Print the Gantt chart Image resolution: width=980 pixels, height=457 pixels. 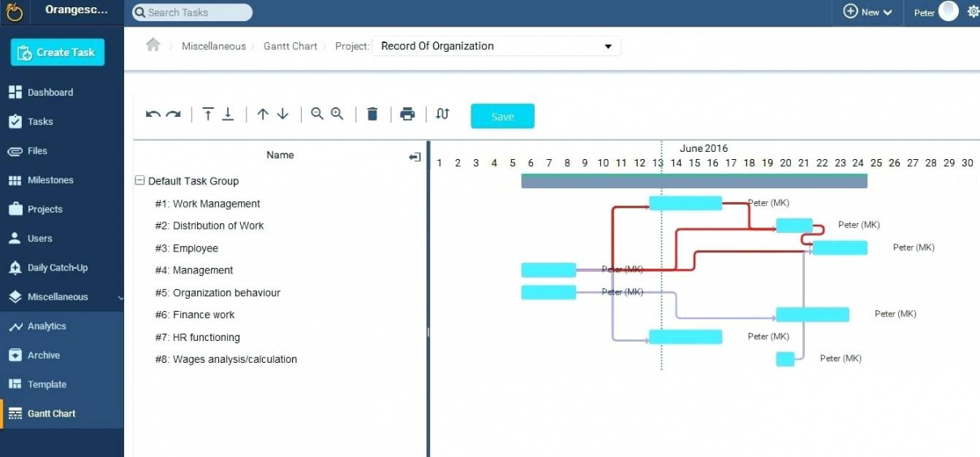407,114
